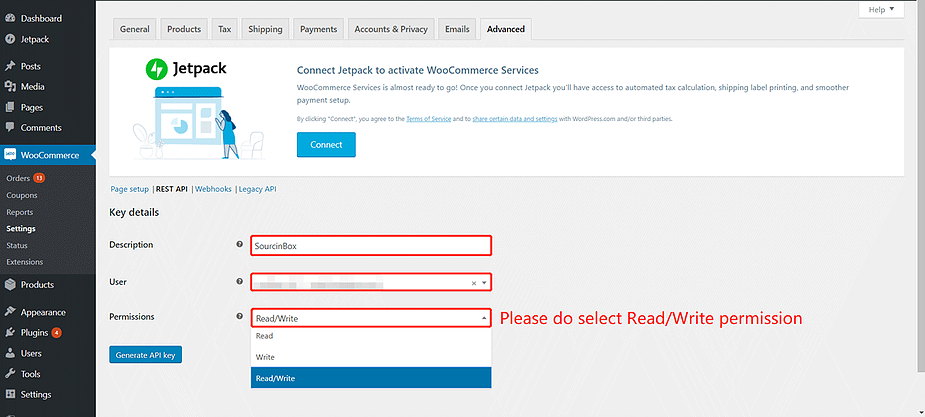Click the Users person icon
The image size is (925, 417).
pos(9,353)
